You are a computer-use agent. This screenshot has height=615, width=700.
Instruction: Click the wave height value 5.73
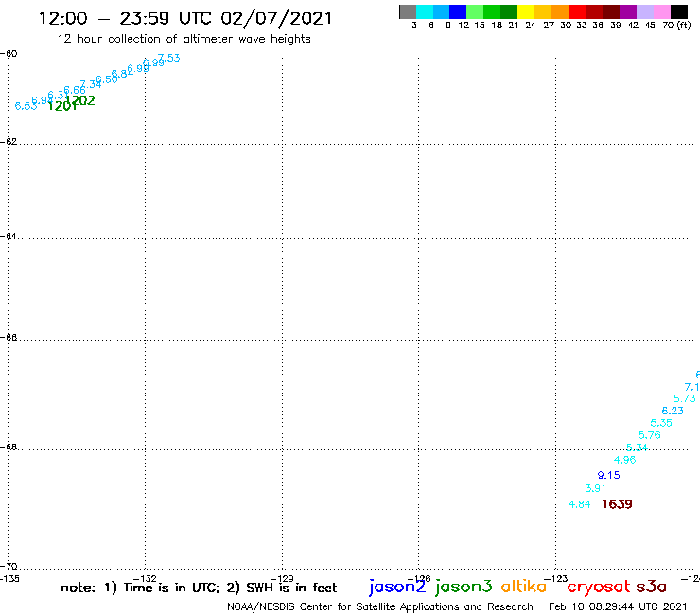[685, 398]
